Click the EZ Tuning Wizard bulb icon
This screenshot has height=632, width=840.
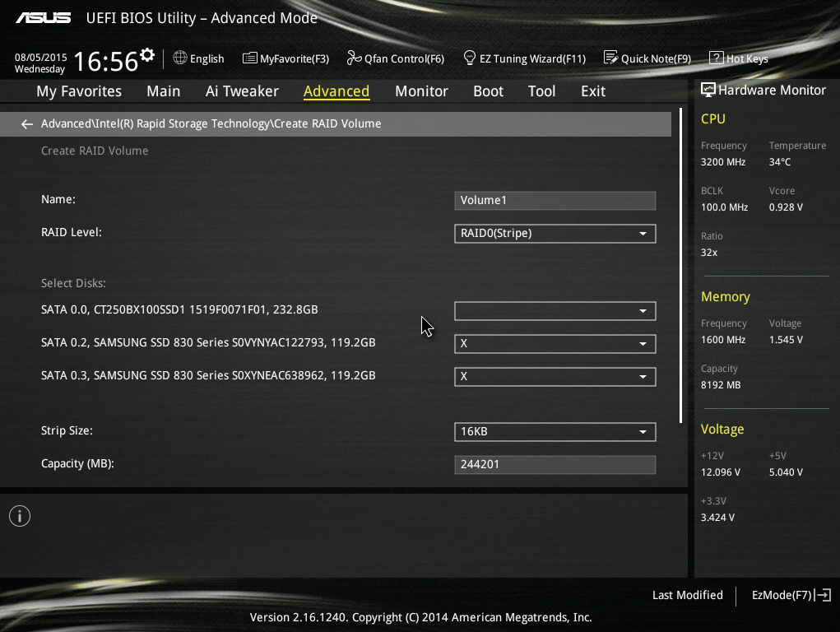[x=469, y=58]
